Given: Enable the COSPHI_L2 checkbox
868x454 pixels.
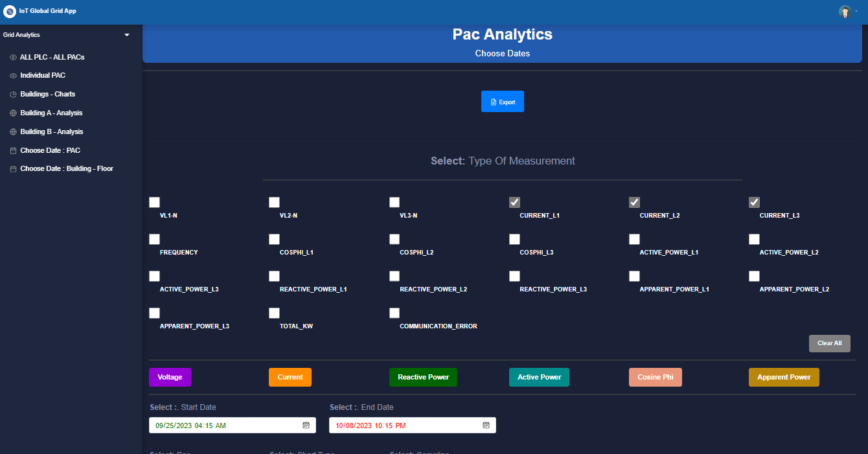Looking at the screenshot, I should (394, 240).
